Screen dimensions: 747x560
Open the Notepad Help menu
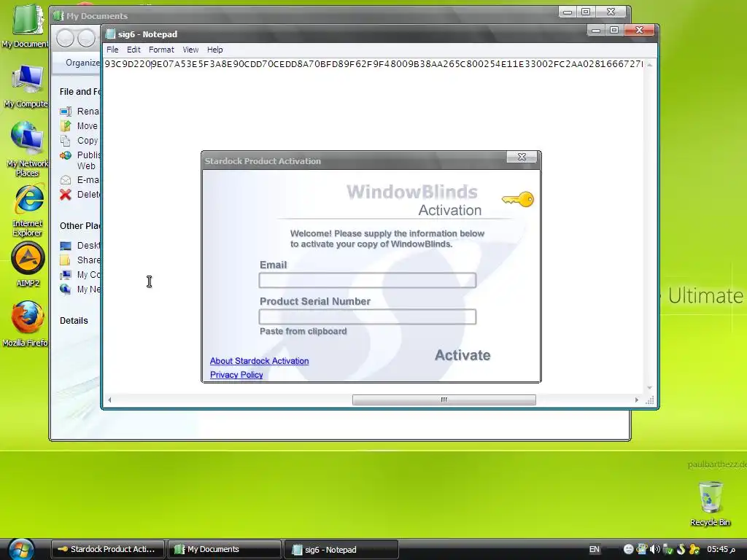click(215, 50)
